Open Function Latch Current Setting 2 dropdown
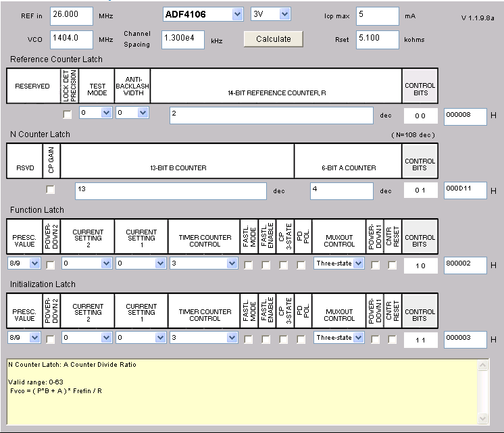This screenshot has height=433, width=504. click(x=86, y=263)
